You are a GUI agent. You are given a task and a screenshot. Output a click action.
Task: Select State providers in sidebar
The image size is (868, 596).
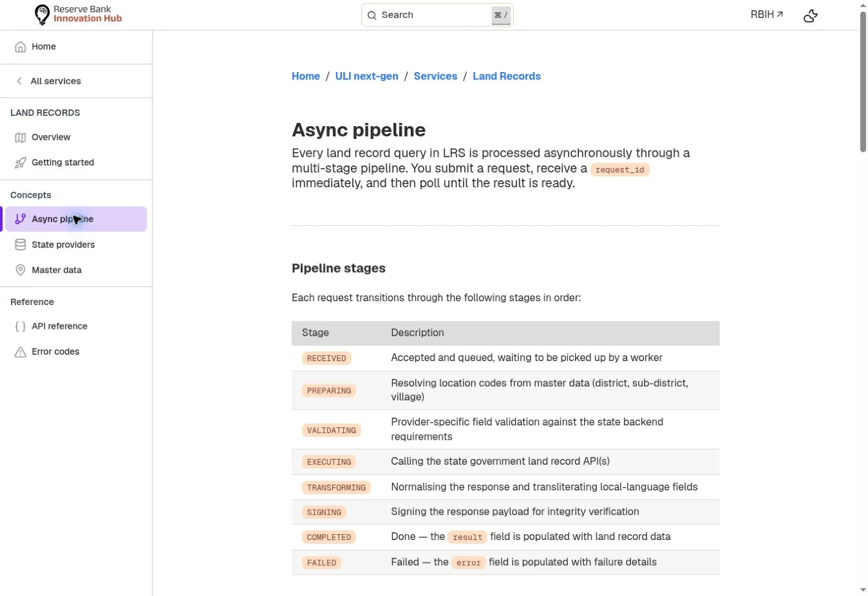[x=76, y=245]
